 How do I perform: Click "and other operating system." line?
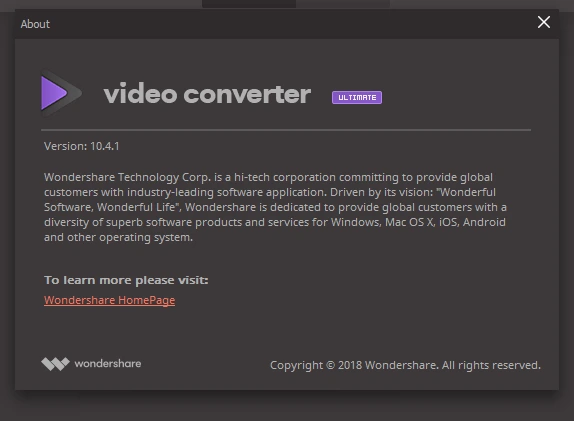click(x=118, y=237)
